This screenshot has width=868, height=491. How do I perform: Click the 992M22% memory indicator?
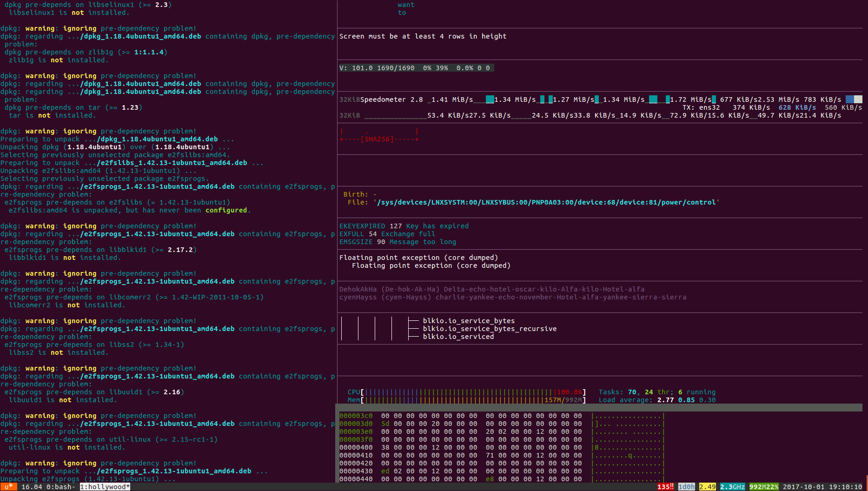click(763, 487)
